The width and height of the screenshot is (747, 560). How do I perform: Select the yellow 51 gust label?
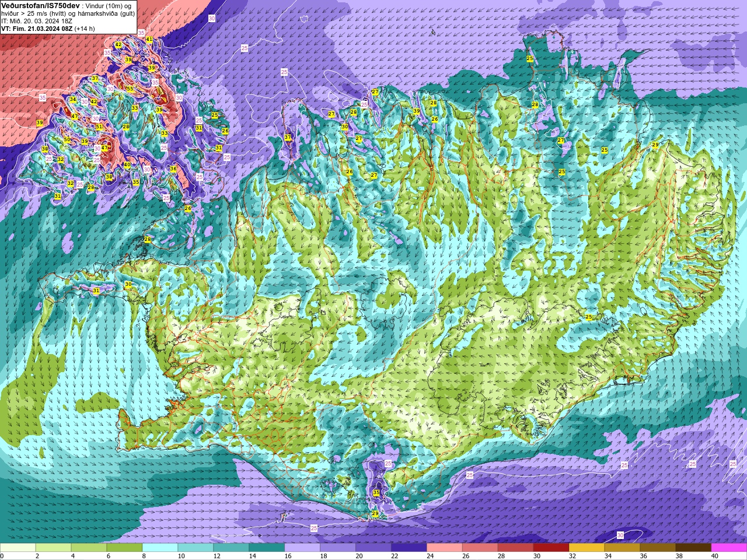click(x=99, y=127)
